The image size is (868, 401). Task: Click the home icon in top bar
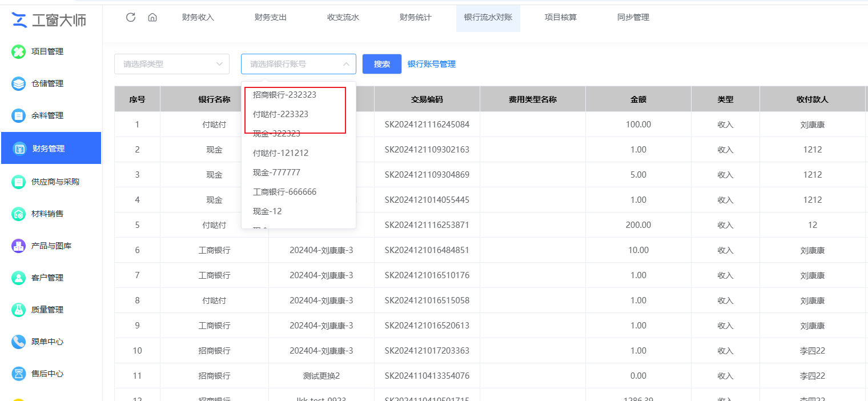[x=152, y=17]
